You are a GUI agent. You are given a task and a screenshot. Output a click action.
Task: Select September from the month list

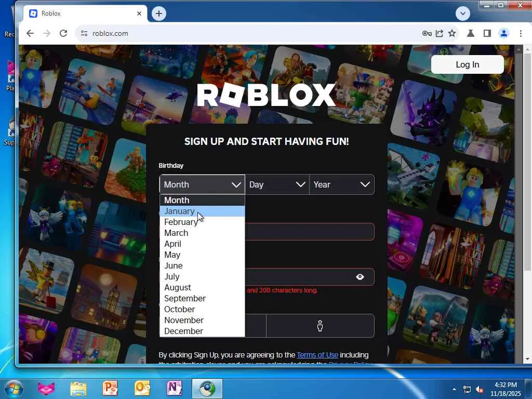pyautogui.click(x=202, y=298)
